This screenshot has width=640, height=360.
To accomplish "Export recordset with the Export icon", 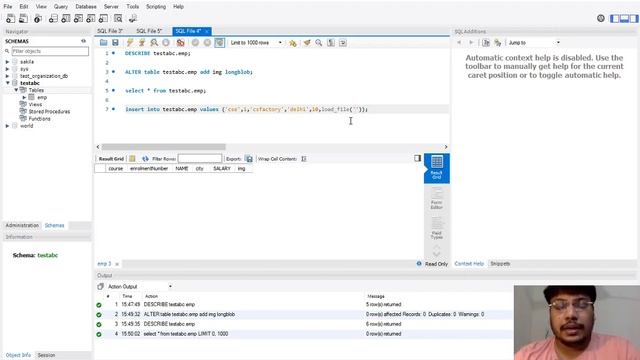I will [249, 158].
